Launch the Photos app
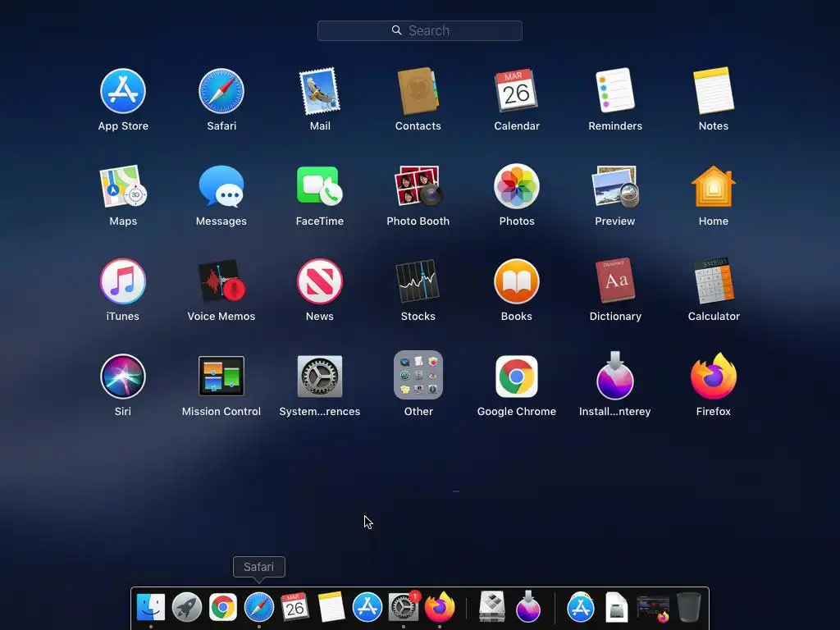Image resolution: width=840 pixels, height=630 pixels. pyautogui.click(x=517, y=186)
